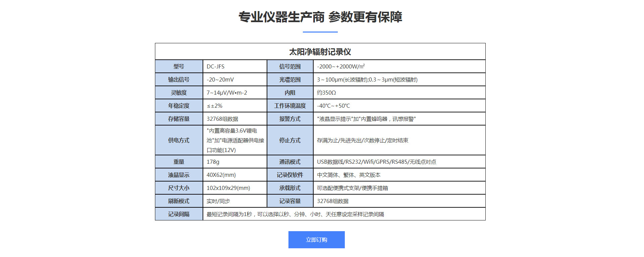The height and width of the screenshot is (257, 644).
Task: Click the 供电方式 label cell
Action: point(179,140)
